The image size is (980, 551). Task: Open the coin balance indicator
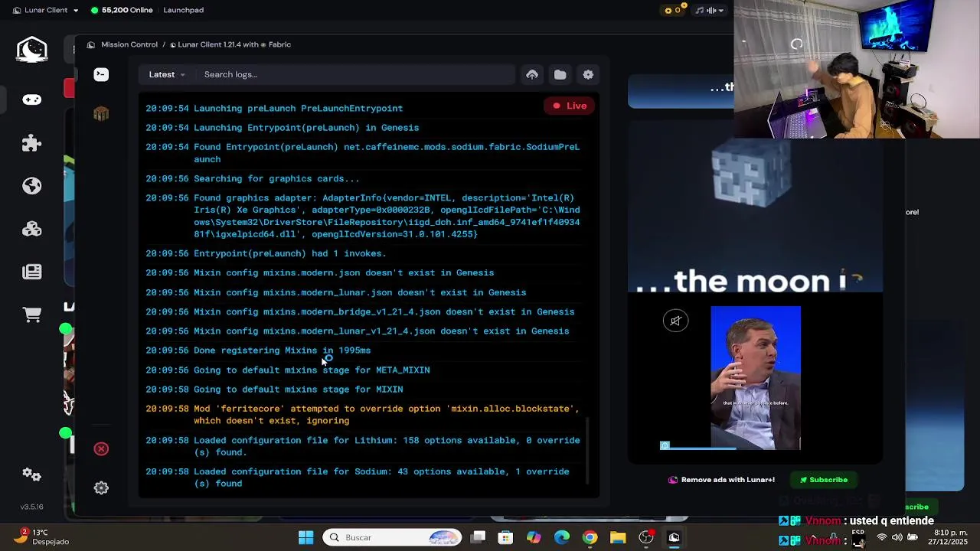point(673,10)
